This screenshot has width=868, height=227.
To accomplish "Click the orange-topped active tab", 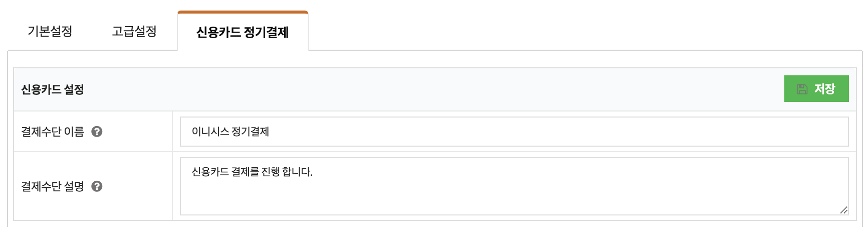I will [243, 32].
